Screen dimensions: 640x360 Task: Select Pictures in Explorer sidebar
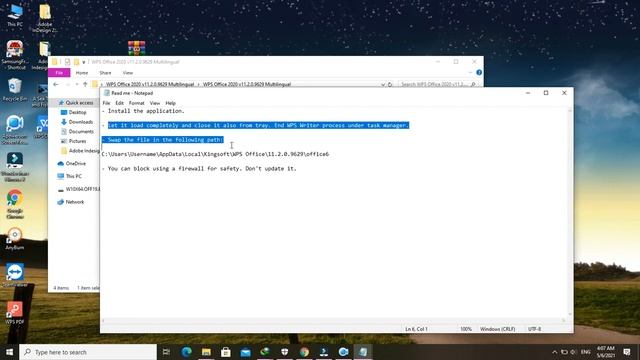(74, 141)
